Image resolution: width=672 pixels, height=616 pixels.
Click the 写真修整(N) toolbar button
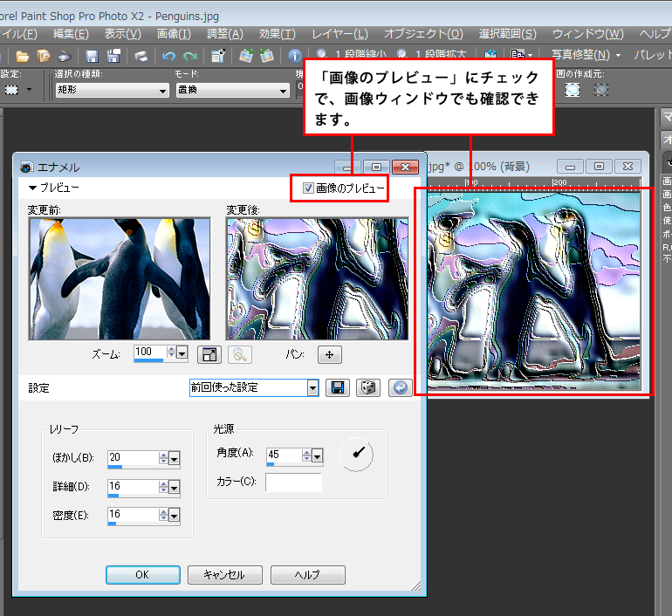(x=580, y=55)
